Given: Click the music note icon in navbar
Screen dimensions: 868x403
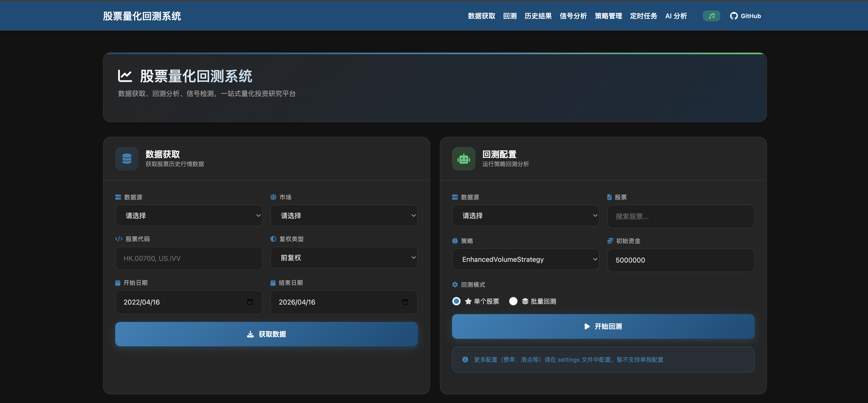Looking at the screenshot, I should click(x=711, y=16).
